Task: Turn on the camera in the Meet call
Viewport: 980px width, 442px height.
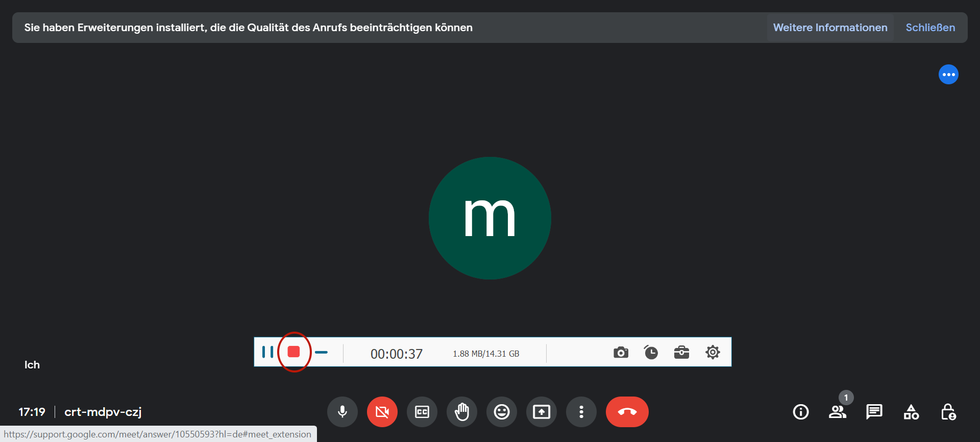Action: click(382, 412)
